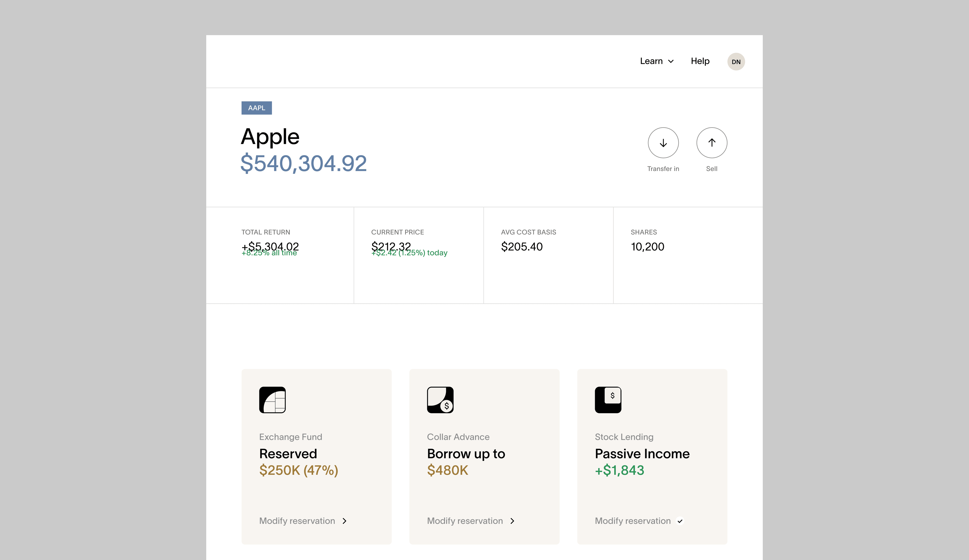Click checkmark beside Stock Lending Modify reservation
The width and height of the screenshot is (969, 560).
[x=680, y=521]
